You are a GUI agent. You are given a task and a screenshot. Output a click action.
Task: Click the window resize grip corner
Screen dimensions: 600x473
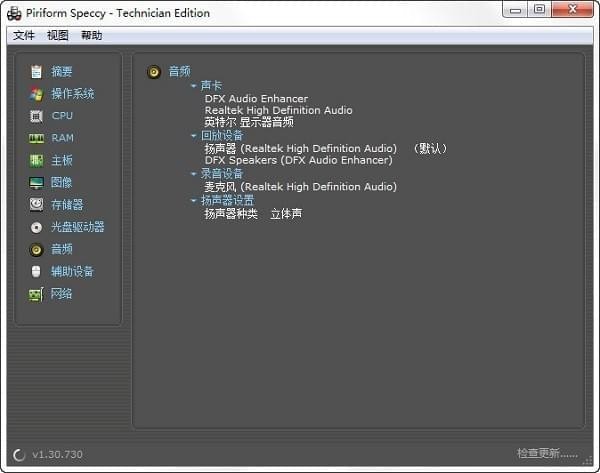588,462
